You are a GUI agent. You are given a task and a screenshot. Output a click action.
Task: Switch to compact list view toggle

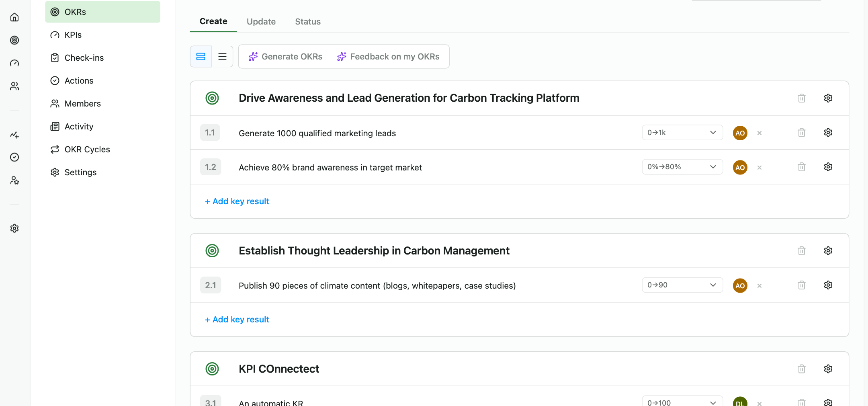(222, 57)
